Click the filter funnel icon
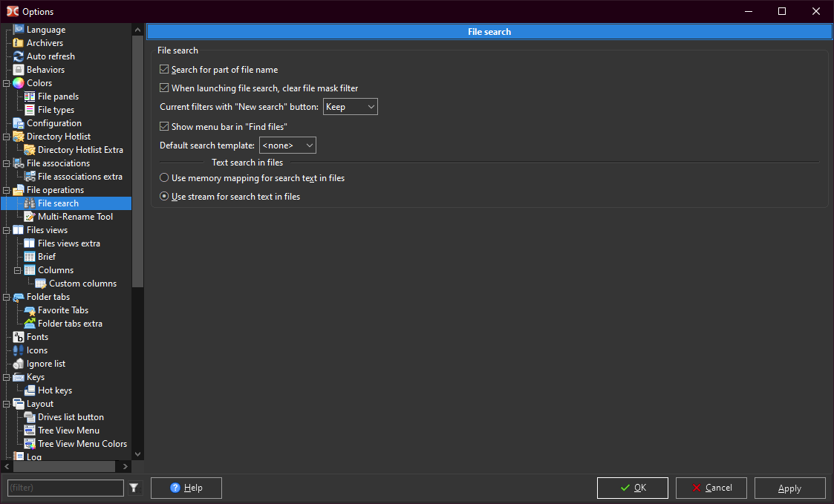This screenshot has height=504, width=834. tap(134, 488)
